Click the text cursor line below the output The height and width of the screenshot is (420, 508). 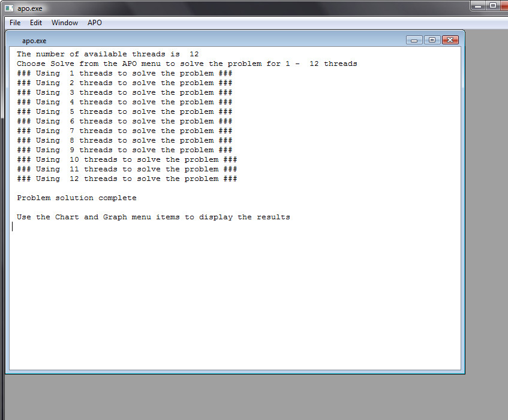pyautogui.click(x=13, y=226)
